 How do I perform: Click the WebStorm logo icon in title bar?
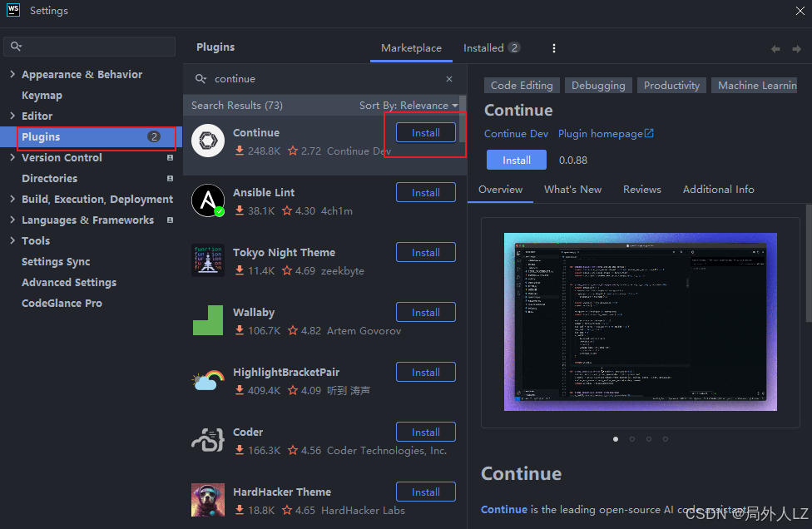(x=13, y=10)
